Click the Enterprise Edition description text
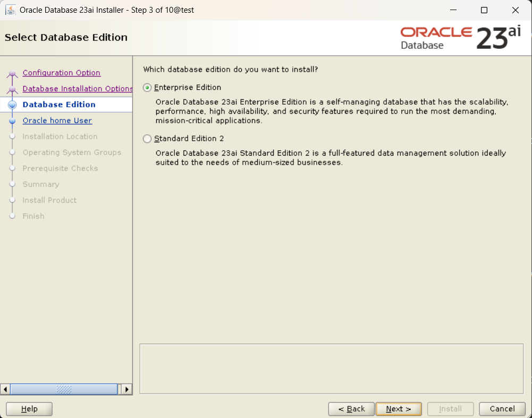This screenshot has height=418, width=532. pos(332,111)
